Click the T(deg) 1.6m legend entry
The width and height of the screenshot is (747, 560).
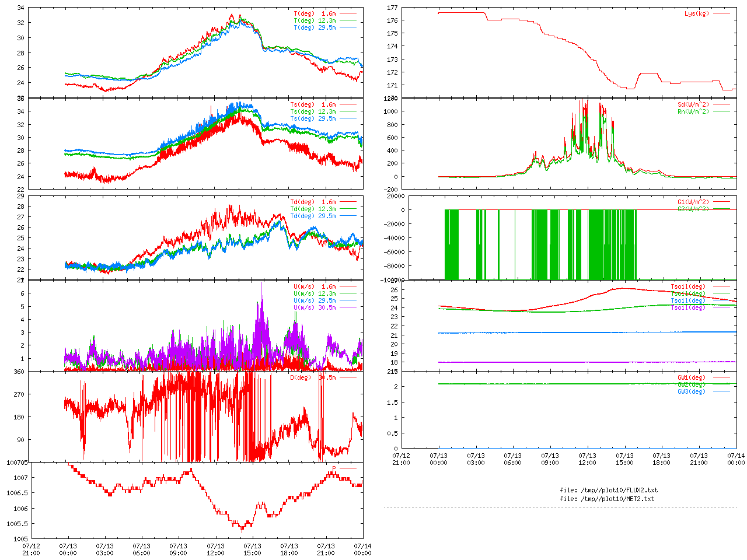pos(315,13)
